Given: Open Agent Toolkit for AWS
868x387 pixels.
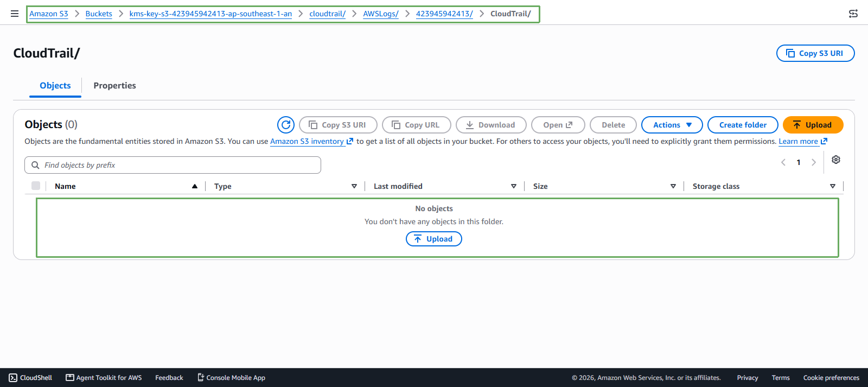Looking at the screenshot, I should pos(104,378).
